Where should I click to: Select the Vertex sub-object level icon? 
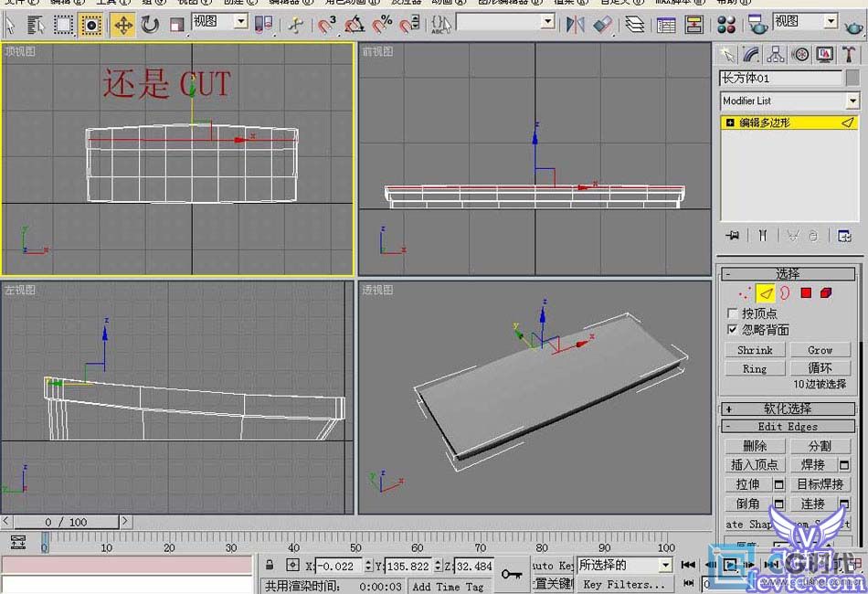tap(745, 293)
